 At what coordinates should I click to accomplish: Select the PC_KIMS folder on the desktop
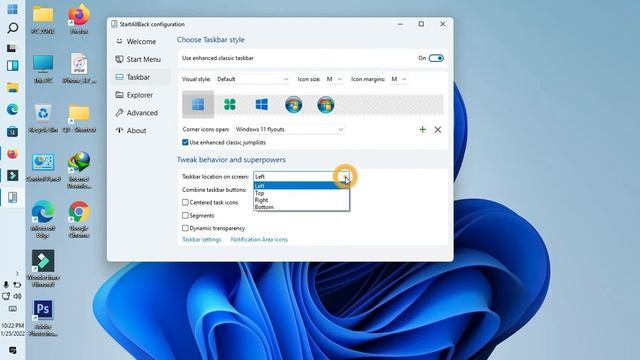pyautogui.click(x=43, y=19)
